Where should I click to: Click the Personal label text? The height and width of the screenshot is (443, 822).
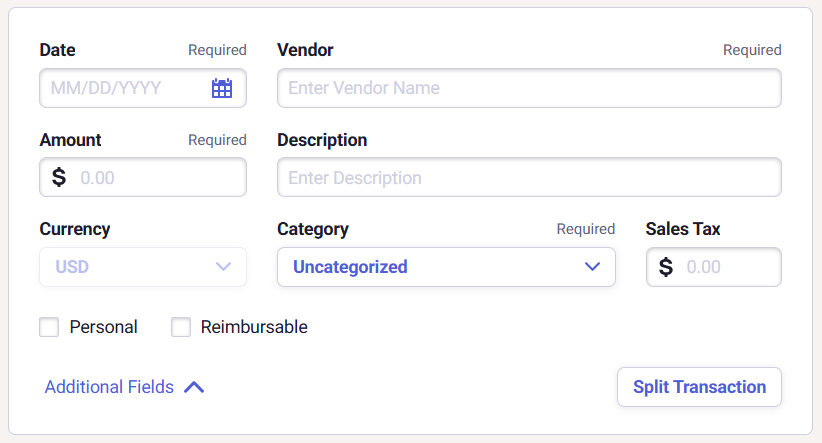[x=103, y=327]
